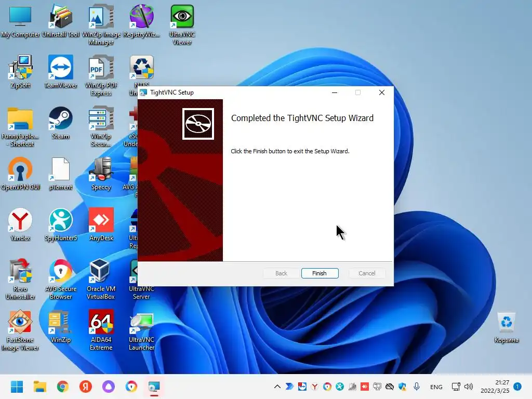The width and height of the screenshot is (532, 399).
Task: Open the Windows Start menu
Action: [x=17, y=387]
